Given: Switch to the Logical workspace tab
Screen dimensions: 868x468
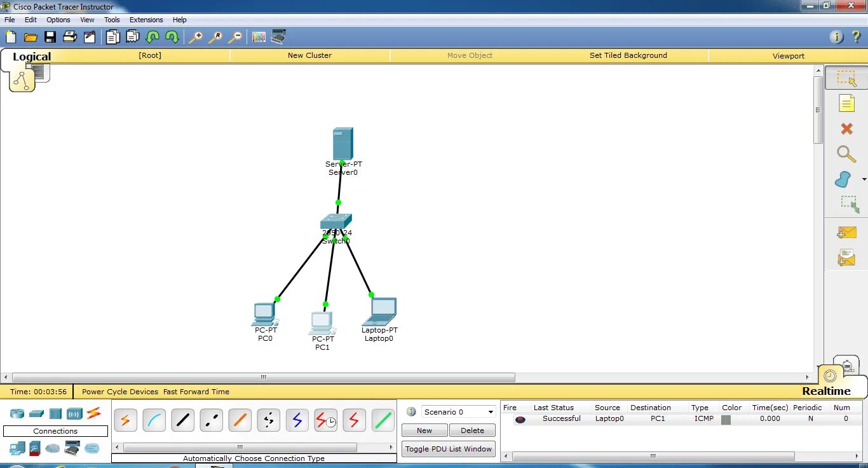Looking at the screenshot, I should click(32, 57).
